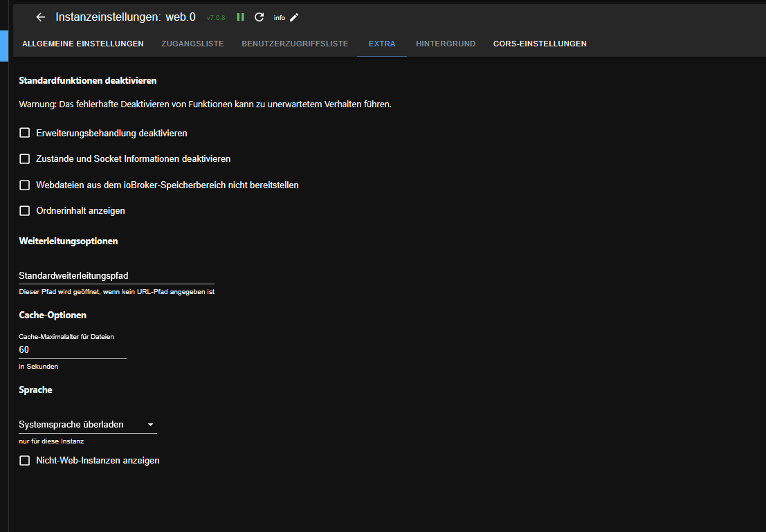Click the info log level text
The height and width of the screenshot is (532, 766).
(280, 17)
